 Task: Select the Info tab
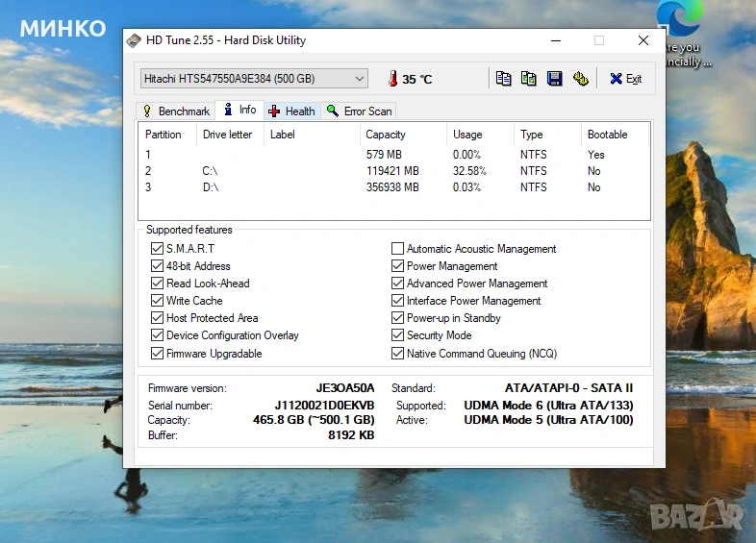pyautogui.click(x=239, y=111)
